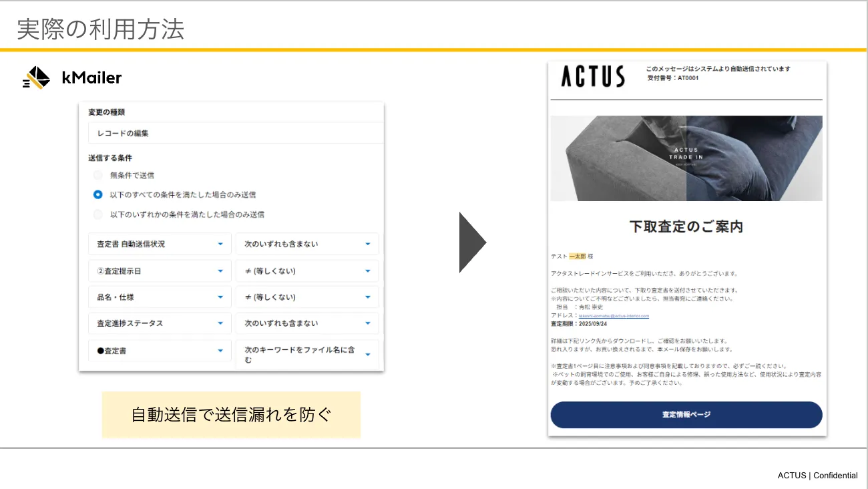This screenshot has width=868, height=489.
Task: Click the レコードの編集 change type field
Action: [x=235, y=133]
